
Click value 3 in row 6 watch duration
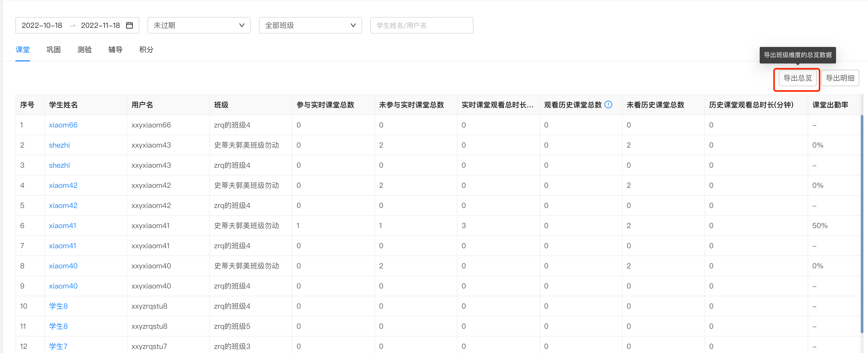(464, 226)
